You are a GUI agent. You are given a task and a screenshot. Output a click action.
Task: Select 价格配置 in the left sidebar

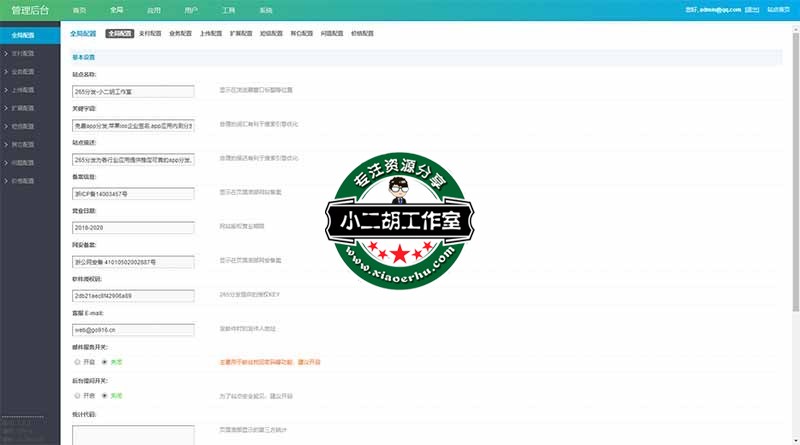[22, 180]
